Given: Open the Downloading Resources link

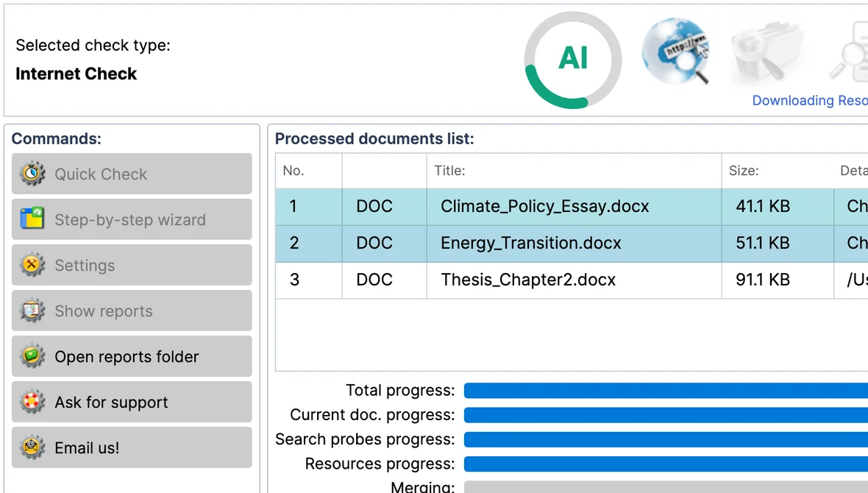Looking at the screenshot, I should point(809,100).
